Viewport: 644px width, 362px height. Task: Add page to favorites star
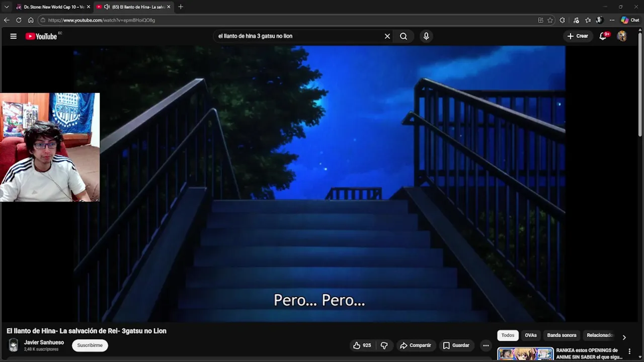[x=550, y=20]
